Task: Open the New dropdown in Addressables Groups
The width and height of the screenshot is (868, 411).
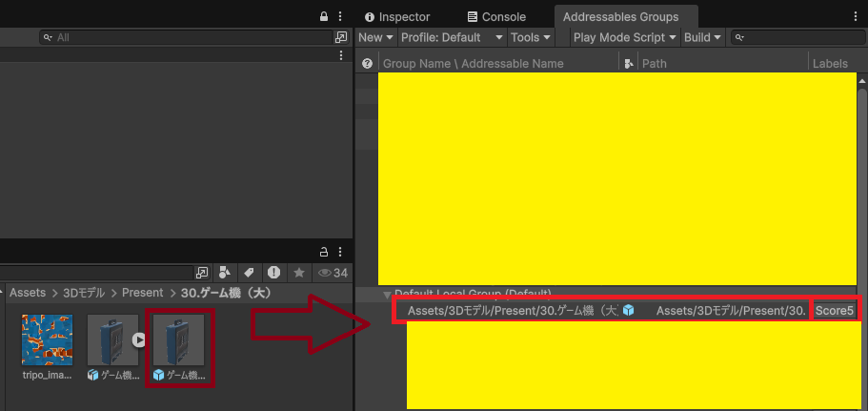Action: (375, 37)
